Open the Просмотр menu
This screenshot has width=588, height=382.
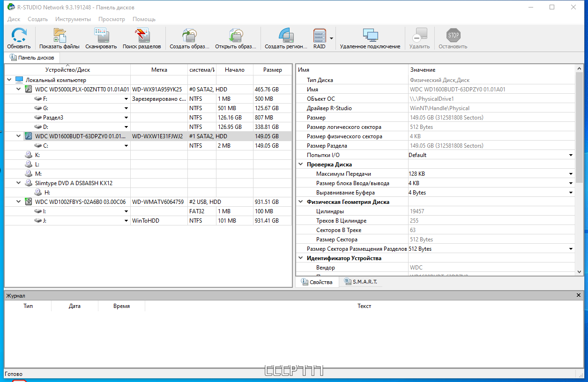pyautogui.click(x=112, y=19)
